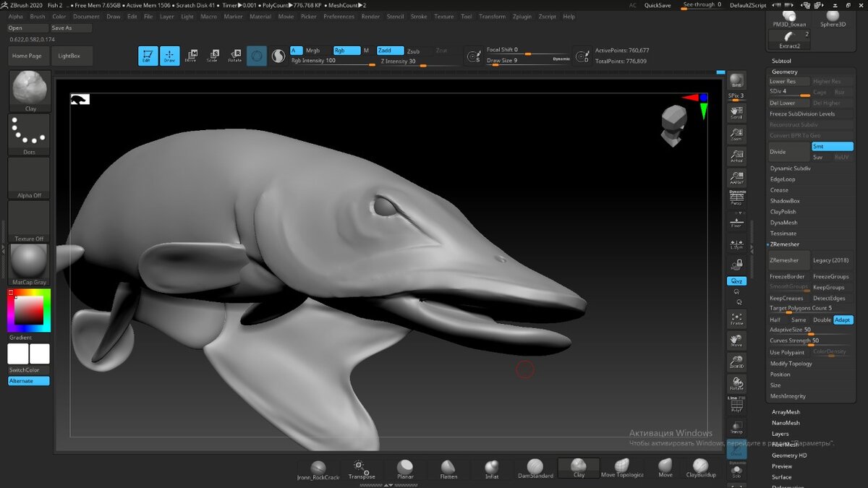The width and height of the screenshot is (868, 488).
Task: Click the Frame mesh icon
Action: (x=736, y=318)
